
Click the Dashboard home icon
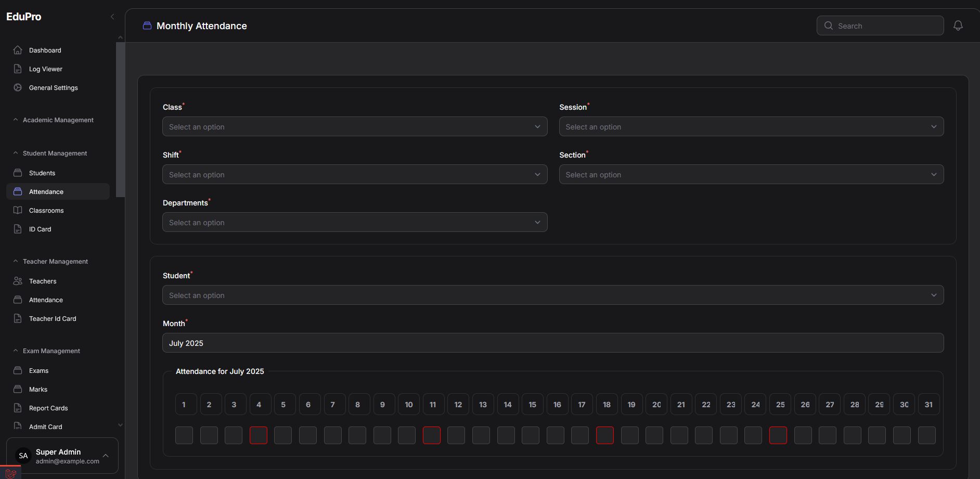click(x=18, y=50)
